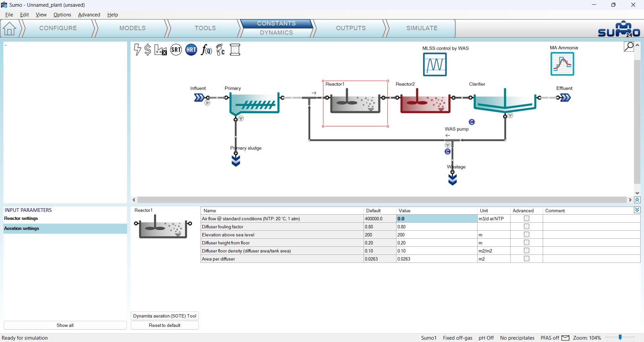Tick Advanced checkbox for Air flow row

pos(527,219)
